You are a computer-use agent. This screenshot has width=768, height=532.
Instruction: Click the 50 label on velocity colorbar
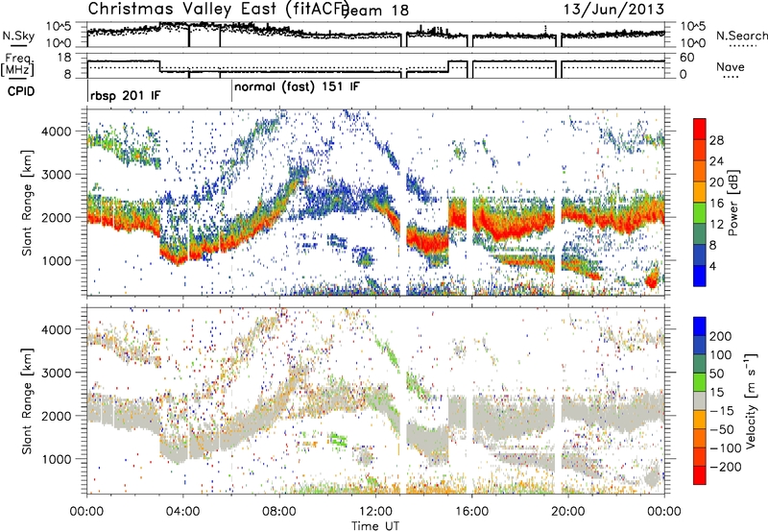pyautogui.click(x=717, y=374)
